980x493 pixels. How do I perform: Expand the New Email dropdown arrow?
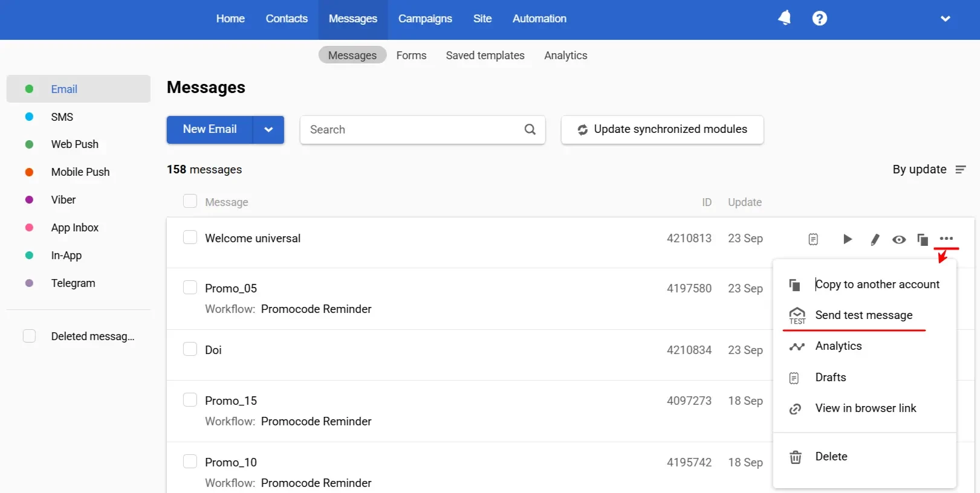click(x=268, y=129)
